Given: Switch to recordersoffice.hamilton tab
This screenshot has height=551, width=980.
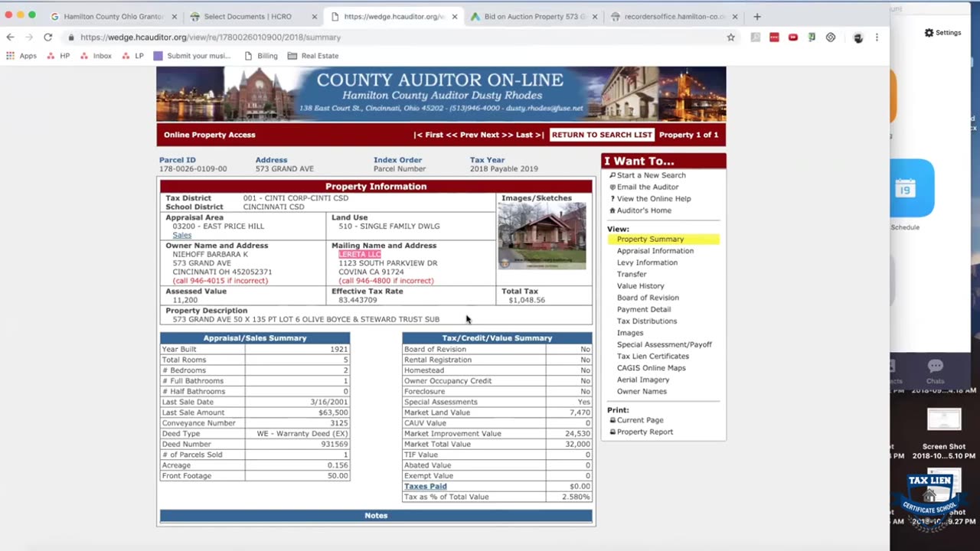Looking at the screenshot, I should [675, 16].
